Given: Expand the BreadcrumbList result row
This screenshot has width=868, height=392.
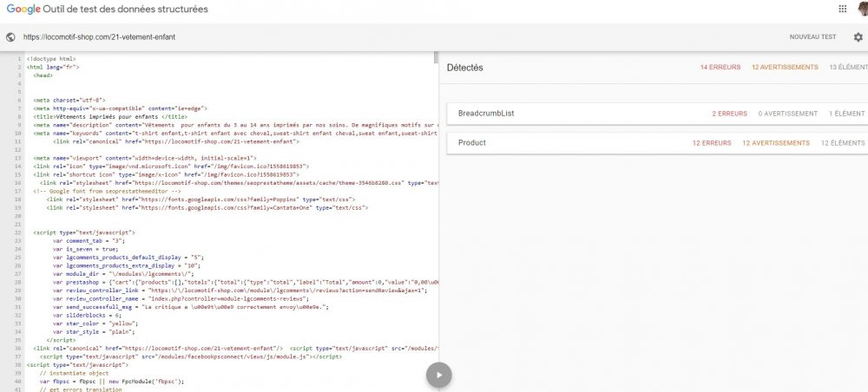Looking at the screenshot, I should pyautogui.click(x=657, y=114).
